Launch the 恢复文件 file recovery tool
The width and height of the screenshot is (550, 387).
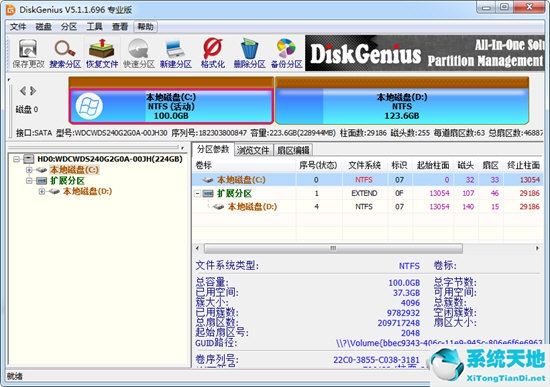102,53
